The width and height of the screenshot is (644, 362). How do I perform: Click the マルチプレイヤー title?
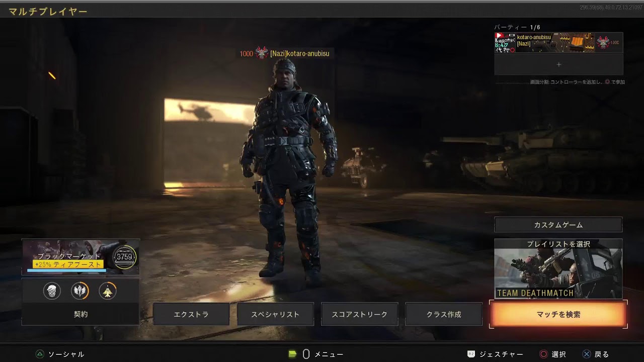pyautogui.click(x=48, y=11)
